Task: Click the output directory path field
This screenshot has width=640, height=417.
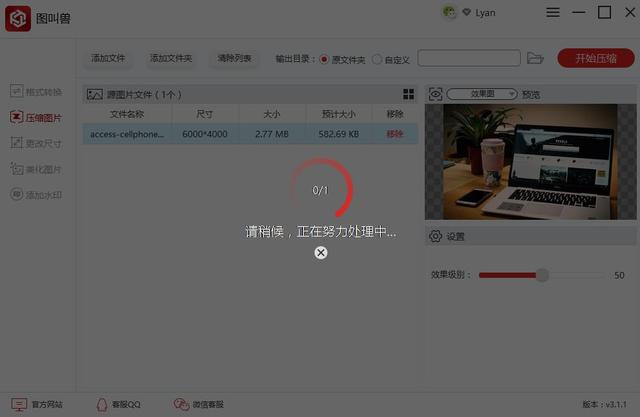Action: point(469,58)
